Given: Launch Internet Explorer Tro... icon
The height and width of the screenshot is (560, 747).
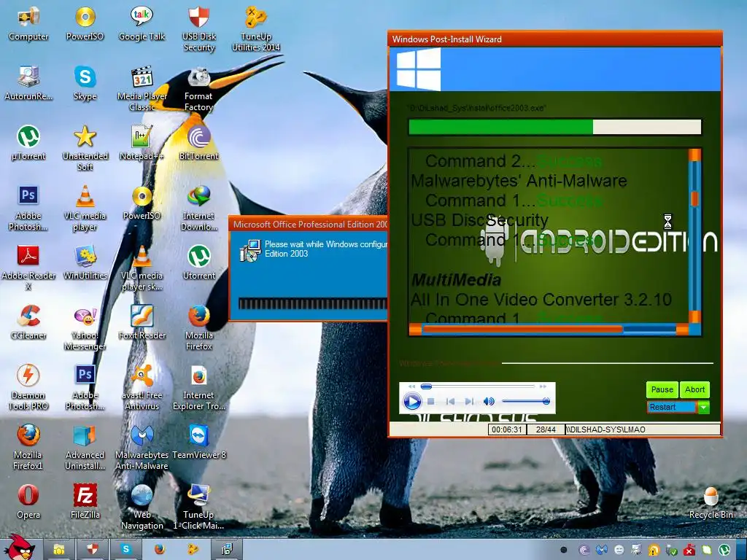Looking at the screenshot, I should tap(198, 388).
